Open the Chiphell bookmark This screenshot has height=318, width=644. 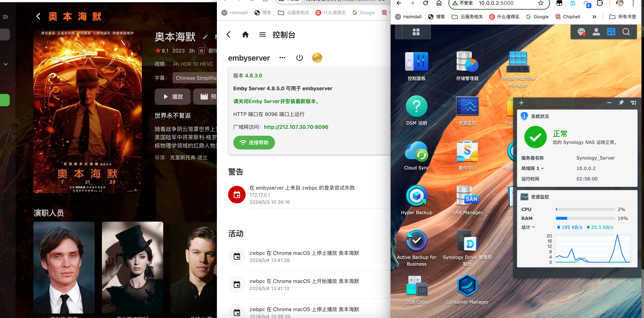click(567, 17)
